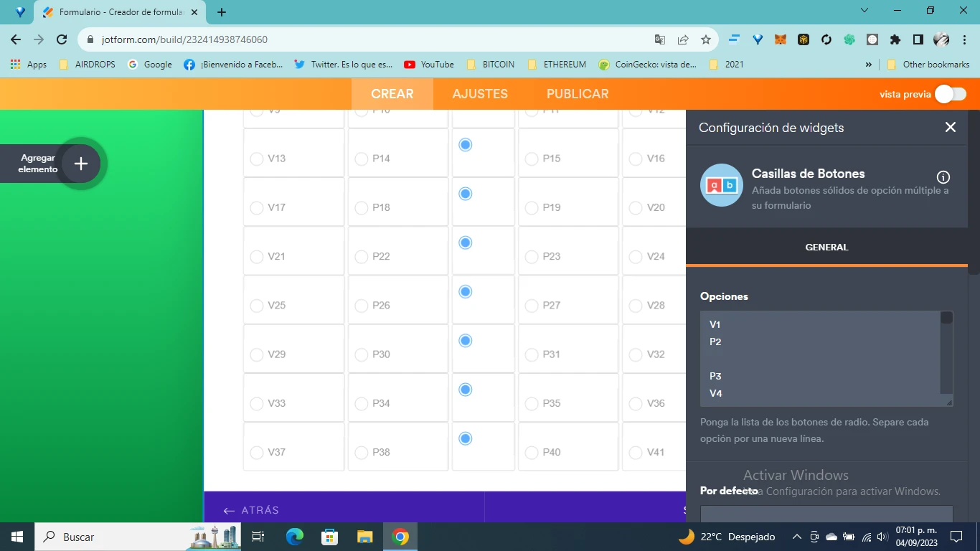This screenshot has height=551, width=980.
Task: Click the Casillas de Botones widget icon
Action: coord(721,185)
